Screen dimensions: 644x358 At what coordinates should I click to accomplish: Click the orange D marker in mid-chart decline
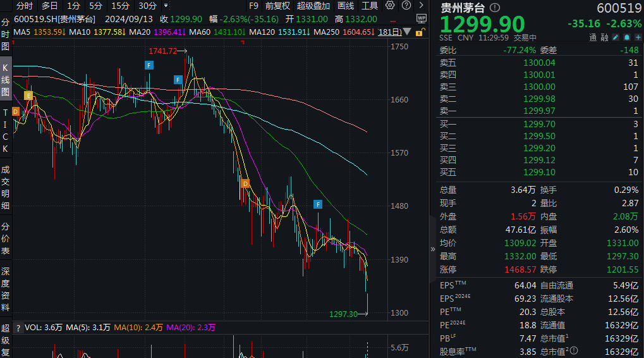245,183
